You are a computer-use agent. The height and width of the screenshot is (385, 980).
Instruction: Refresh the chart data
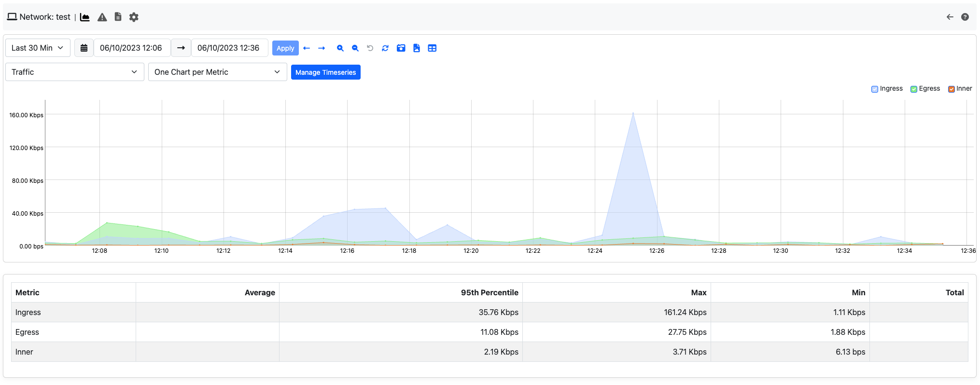click(x=385, y=48)
